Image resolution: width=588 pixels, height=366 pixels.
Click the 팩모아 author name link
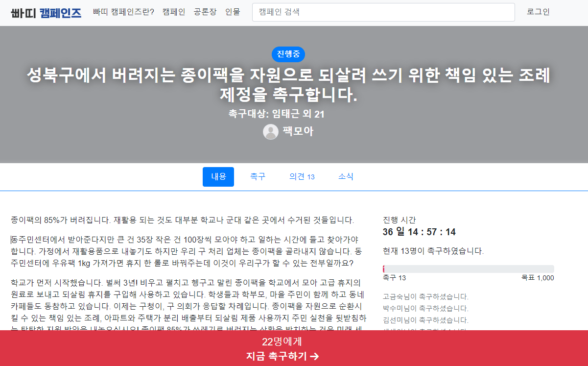[x=298, y=131]
